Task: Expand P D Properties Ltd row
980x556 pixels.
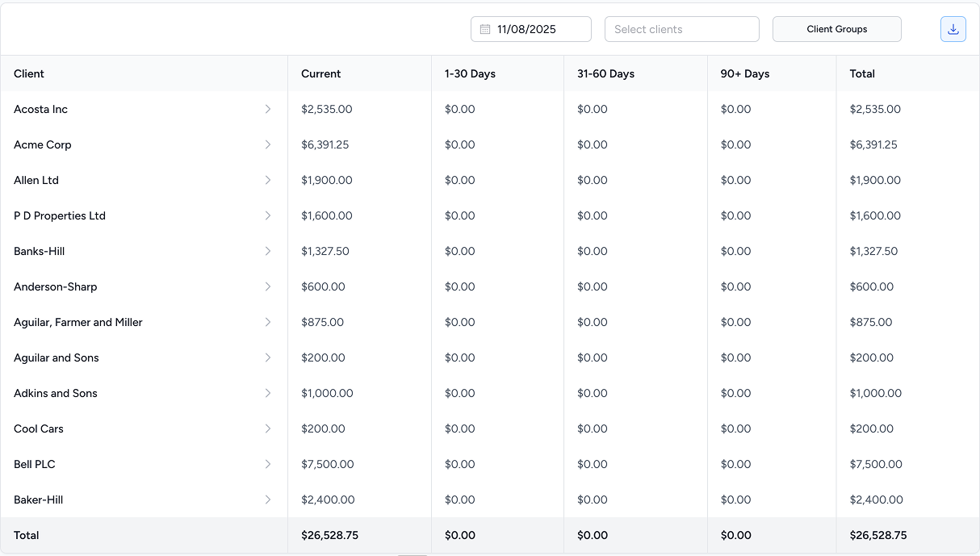Action: [x=268, y=215]
